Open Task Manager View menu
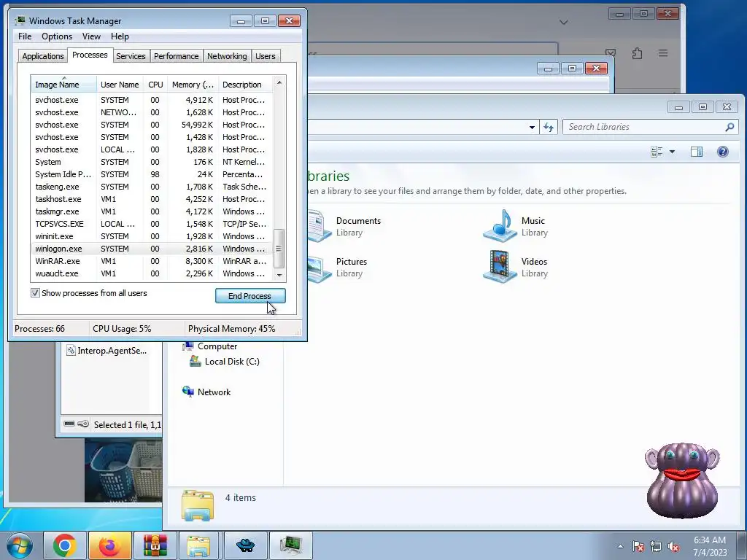The height and width of the screenshot is (560, 747). pos(91,36)
